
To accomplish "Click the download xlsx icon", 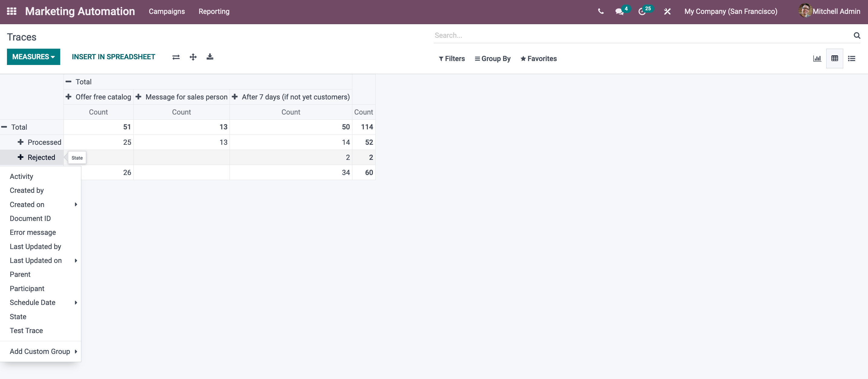I will (210, 57).
